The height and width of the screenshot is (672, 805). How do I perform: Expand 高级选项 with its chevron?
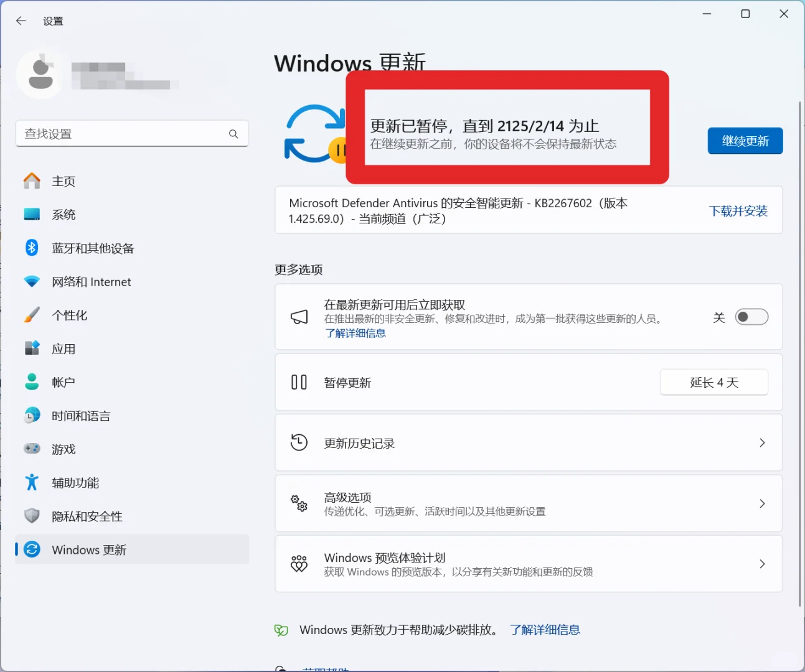pos(762,503)
